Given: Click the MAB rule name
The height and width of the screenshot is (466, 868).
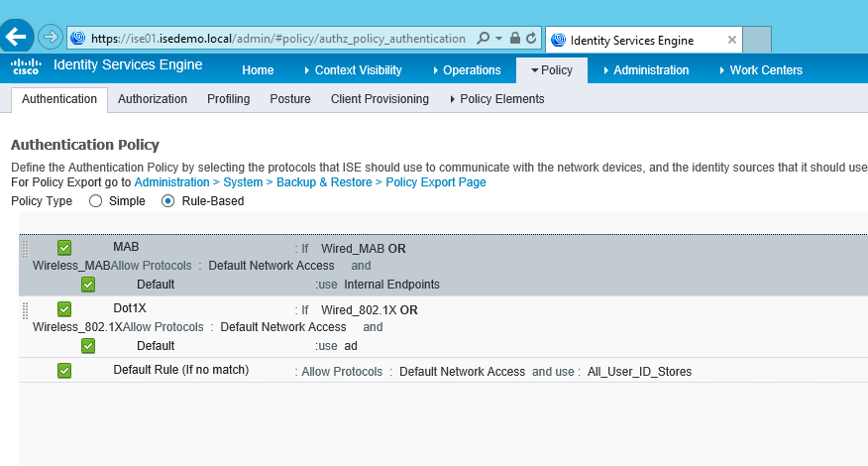Looking at the screenshot, I should tap(126, 247).
